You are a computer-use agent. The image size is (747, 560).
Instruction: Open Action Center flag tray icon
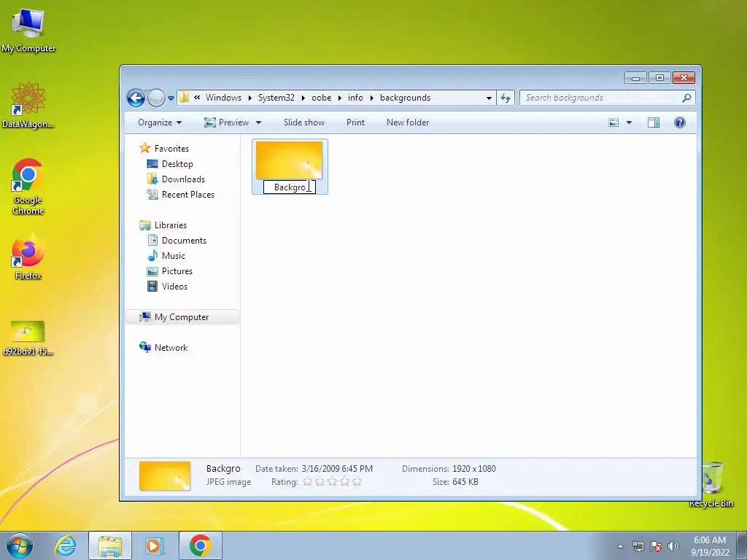(x=656, y=546)
